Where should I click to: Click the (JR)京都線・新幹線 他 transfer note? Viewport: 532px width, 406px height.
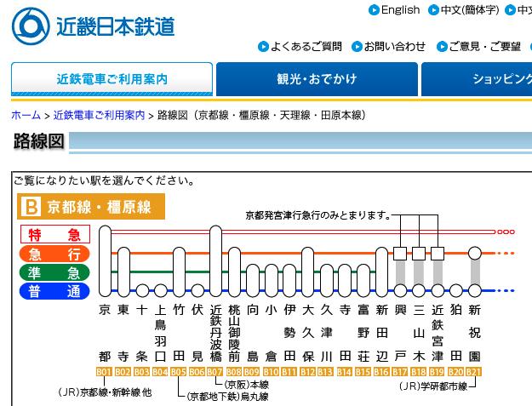[x=105, y=392]
